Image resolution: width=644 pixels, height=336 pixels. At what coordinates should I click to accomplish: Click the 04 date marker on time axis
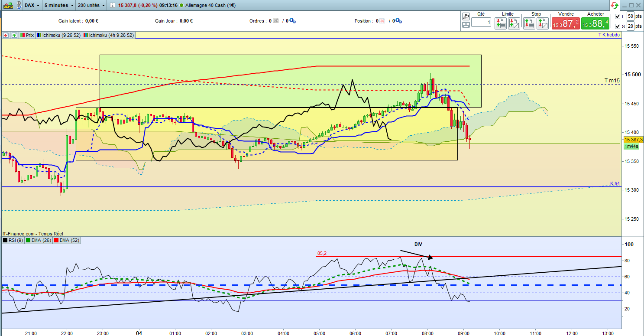pos(139,333)
